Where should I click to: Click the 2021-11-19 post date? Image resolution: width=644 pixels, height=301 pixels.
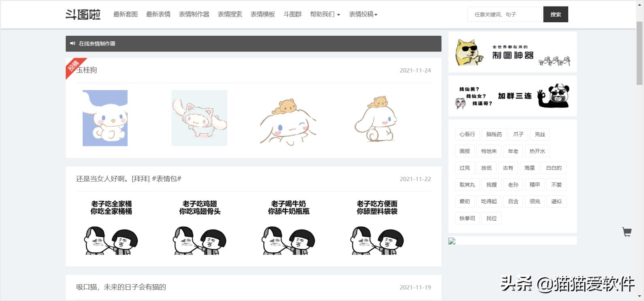tap(415, 287)
